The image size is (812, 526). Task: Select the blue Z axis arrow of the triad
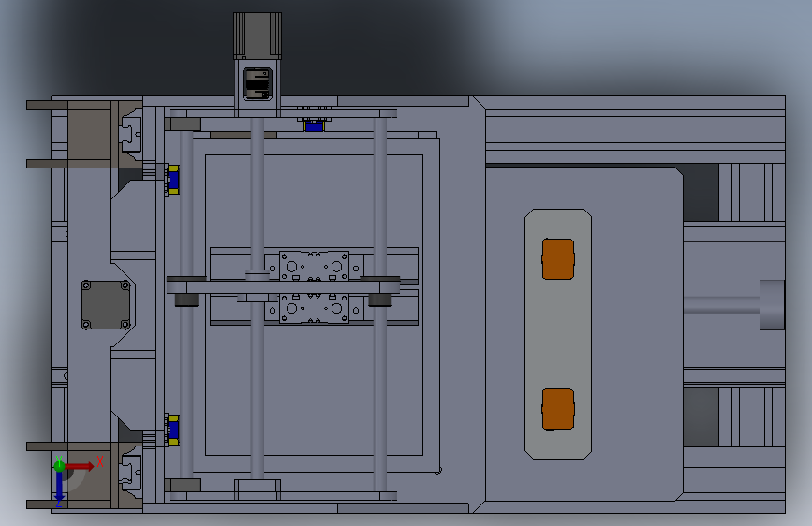tap(60, 487)
